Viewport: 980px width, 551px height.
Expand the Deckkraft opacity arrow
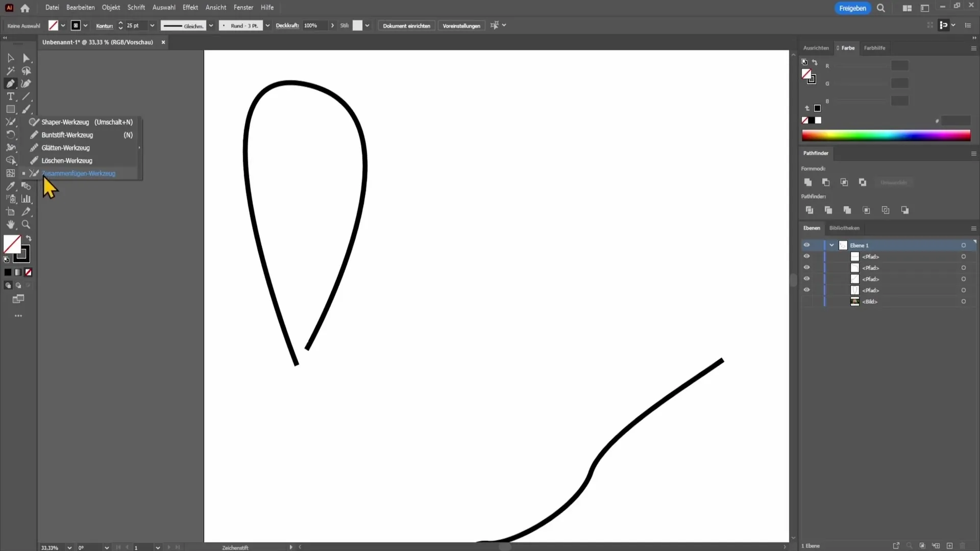(x=332, y=26)
